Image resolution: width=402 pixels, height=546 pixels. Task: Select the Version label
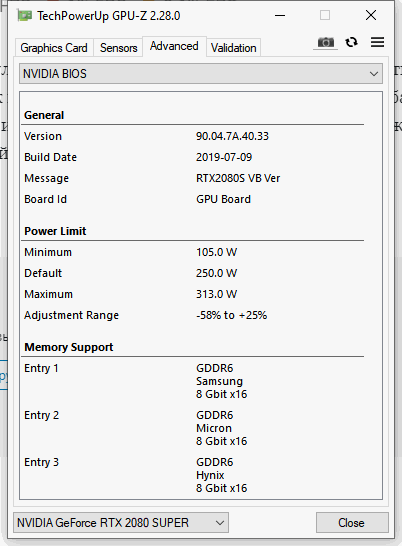pos(43,136)
